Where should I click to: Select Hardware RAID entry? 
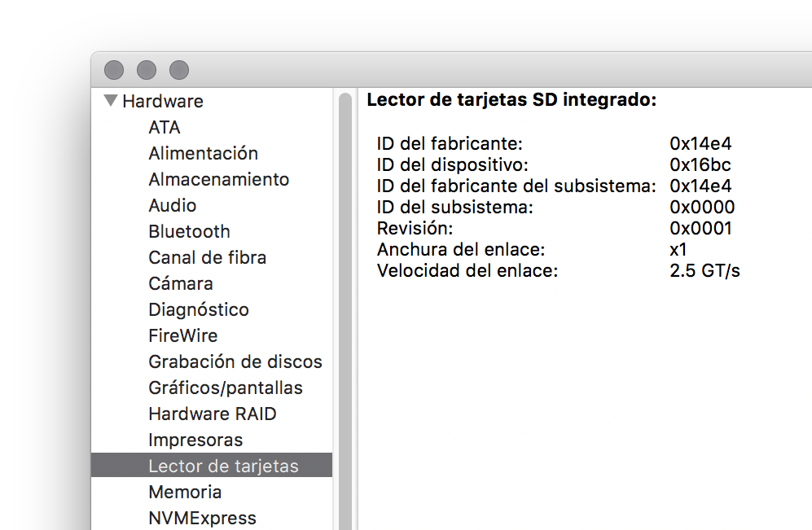(213, 414)
